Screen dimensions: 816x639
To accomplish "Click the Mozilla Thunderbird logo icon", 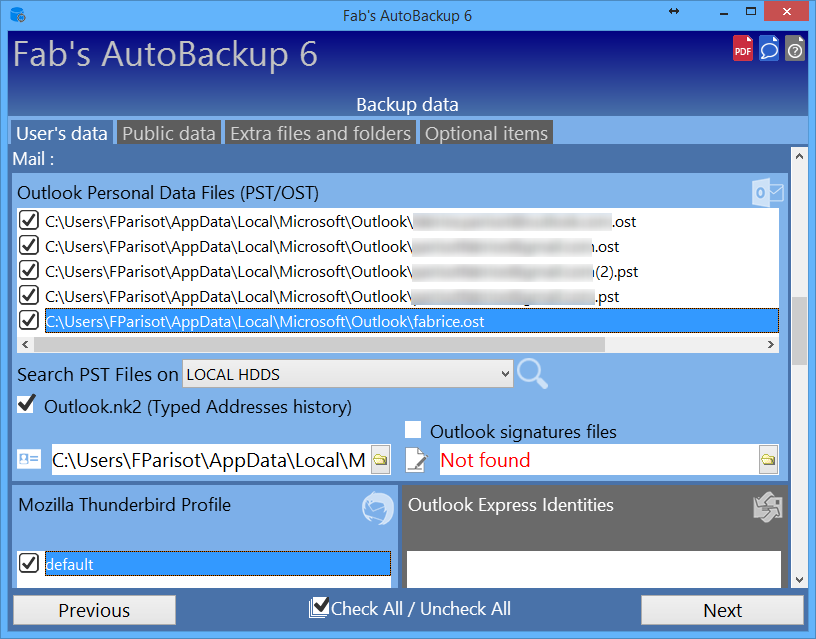I will [x=378, y=508].
